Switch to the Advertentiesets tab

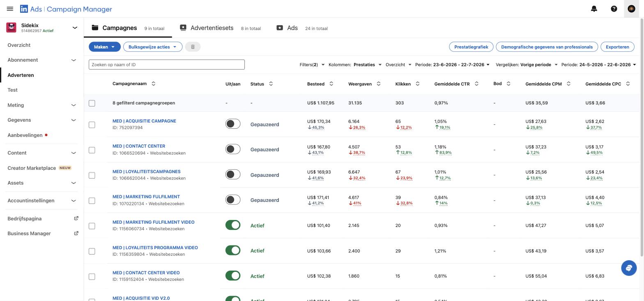[212, 28]
